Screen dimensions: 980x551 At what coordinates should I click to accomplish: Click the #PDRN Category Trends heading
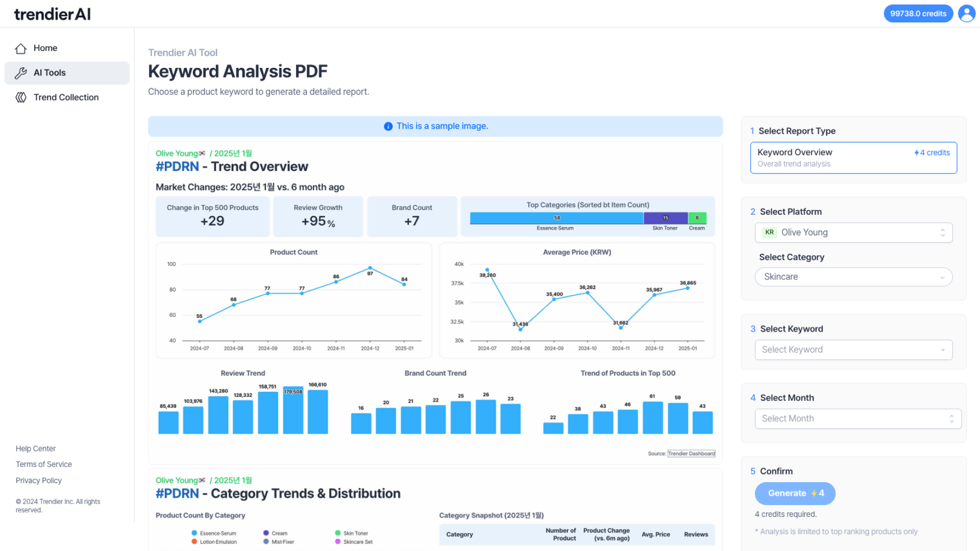tap(278, 494)
